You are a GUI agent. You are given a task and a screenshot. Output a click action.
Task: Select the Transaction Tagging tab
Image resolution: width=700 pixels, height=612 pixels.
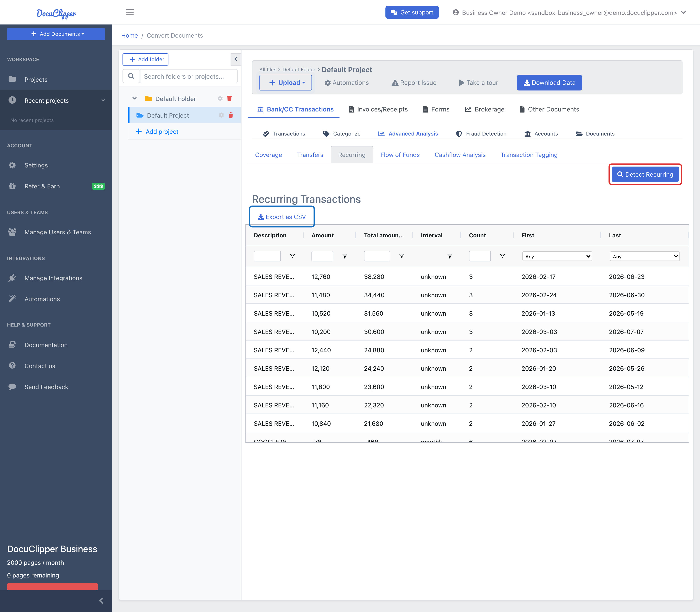pos(529,155)
